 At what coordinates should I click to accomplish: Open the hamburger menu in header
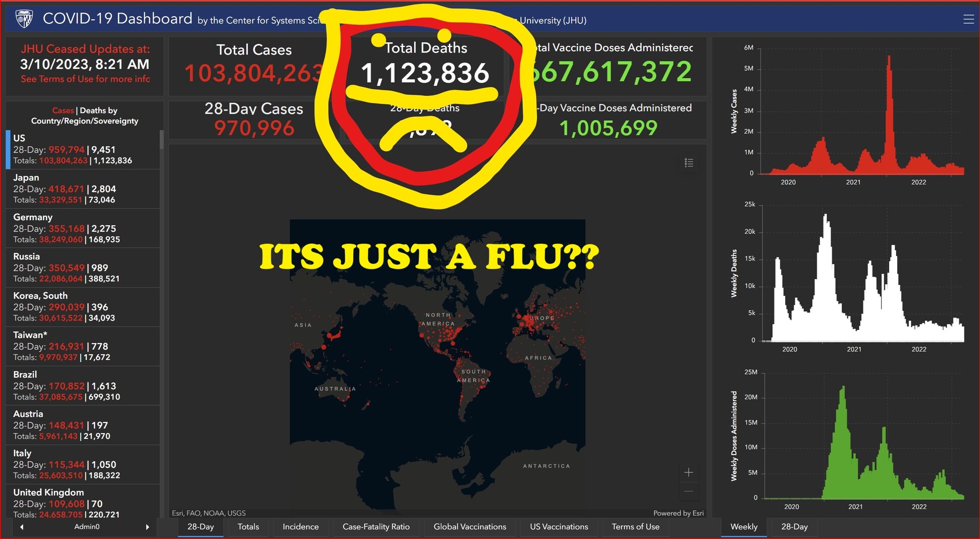968,19
